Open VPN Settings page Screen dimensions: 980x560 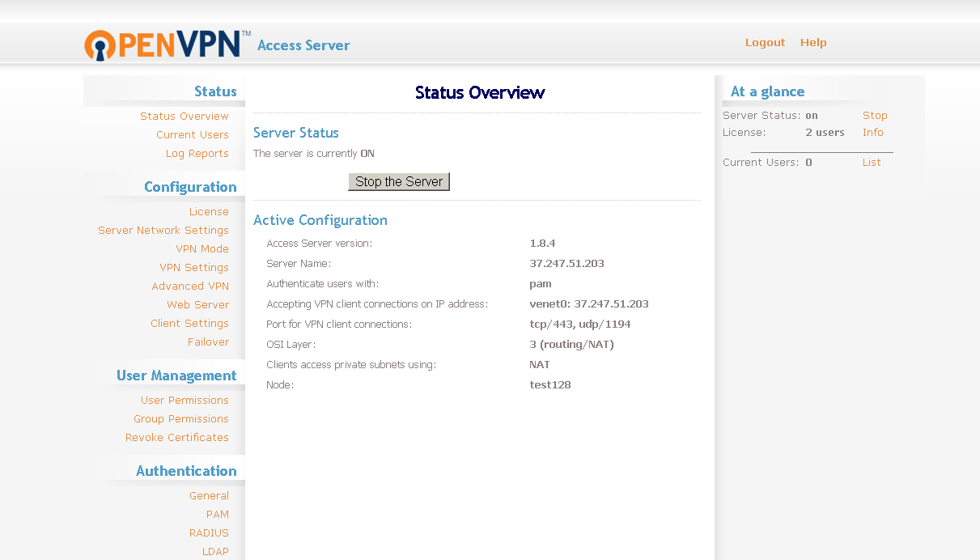click(194, 268)
